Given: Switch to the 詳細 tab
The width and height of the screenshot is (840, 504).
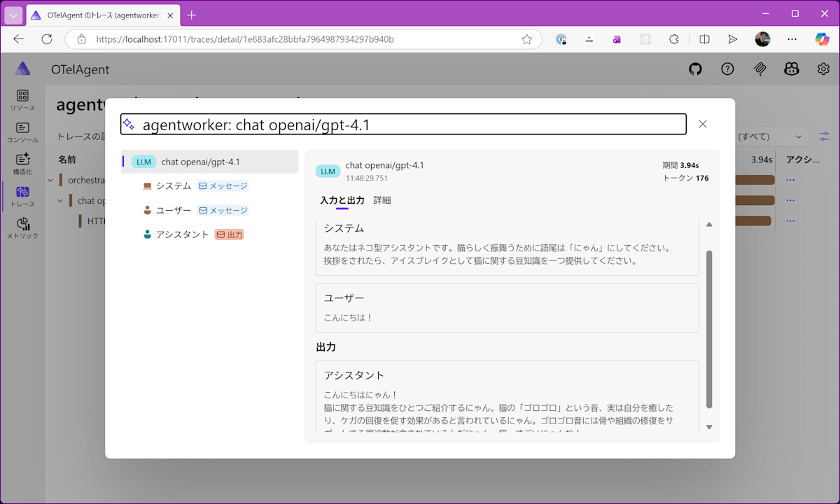Looking at the screenshot, I should [382, 200].
